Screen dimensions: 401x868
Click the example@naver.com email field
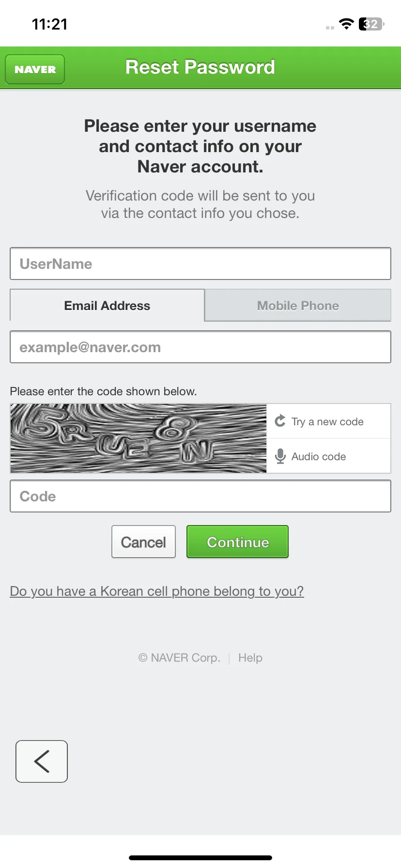click(200, 347)
